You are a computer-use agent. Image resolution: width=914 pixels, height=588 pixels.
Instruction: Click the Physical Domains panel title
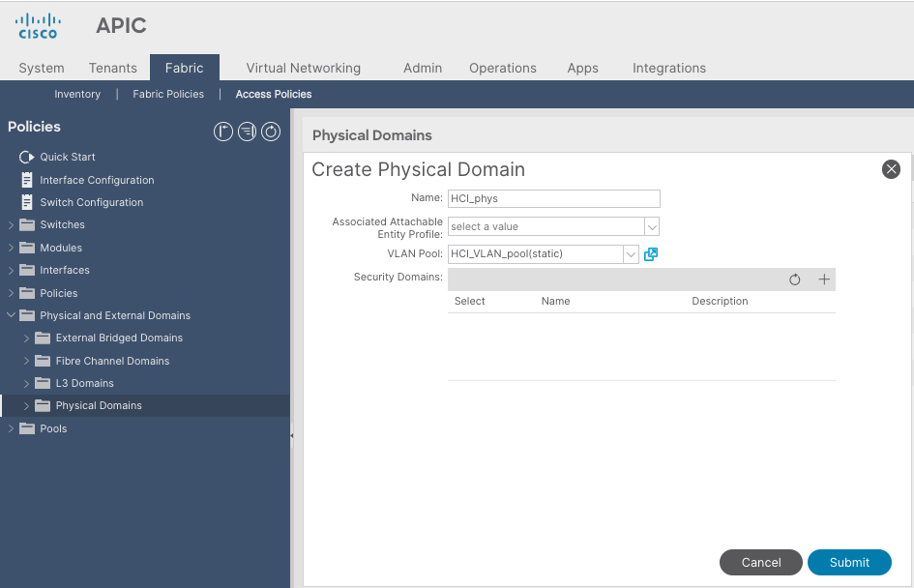(x=372, y=135)
